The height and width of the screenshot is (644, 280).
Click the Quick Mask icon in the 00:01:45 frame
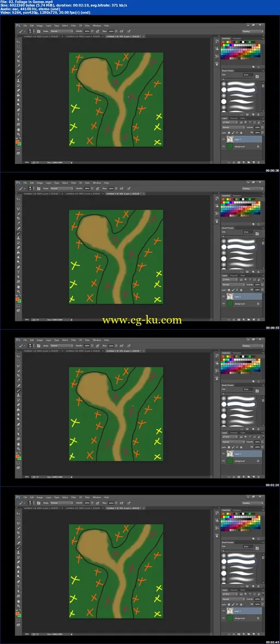tap(19, 620)
